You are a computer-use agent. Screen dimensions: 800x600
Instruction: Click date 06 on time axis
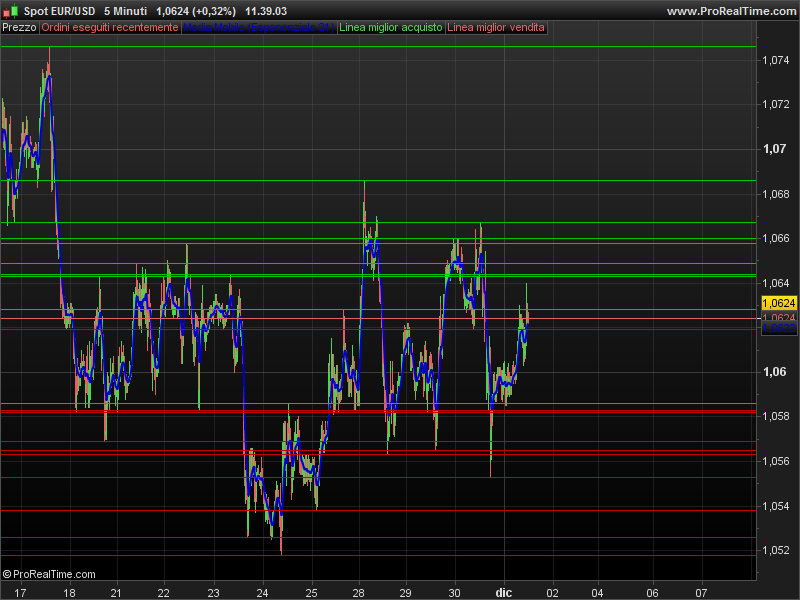tap(653, 593)
